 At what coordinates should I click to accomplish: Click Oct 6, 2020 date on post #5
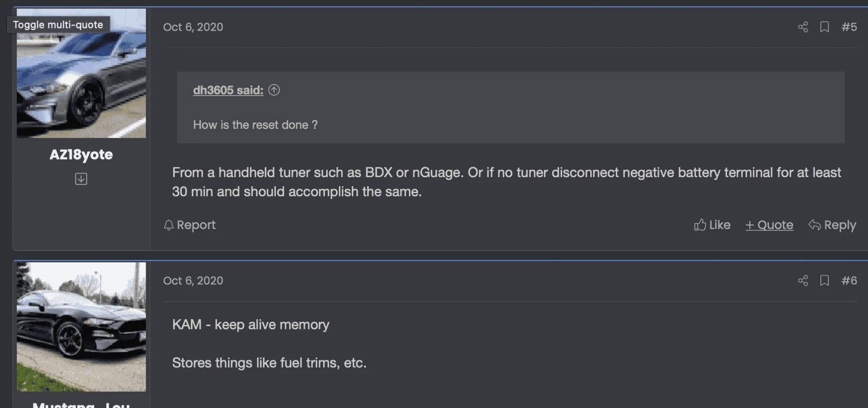coord(193,27)
